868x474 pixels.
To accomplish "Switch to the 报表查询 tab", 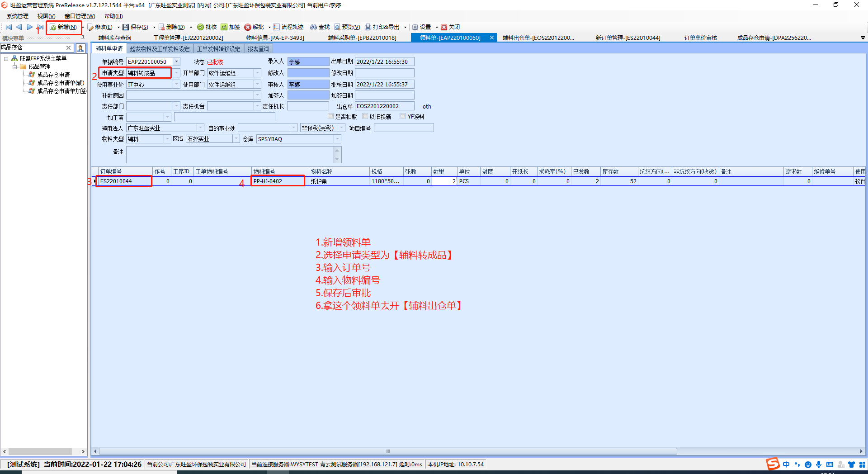I will click(258, 49).
